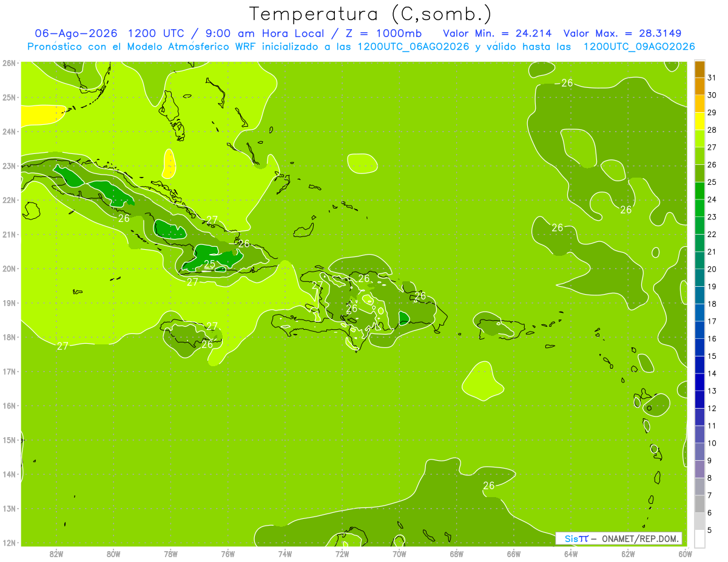Click the 'Temperatura (C,somb.)' title
Screen dimensions: 728x562
pos(371,13)
